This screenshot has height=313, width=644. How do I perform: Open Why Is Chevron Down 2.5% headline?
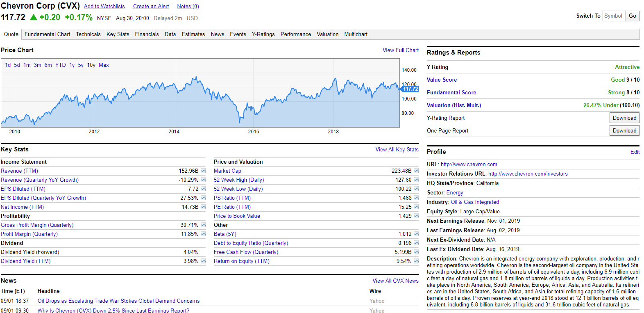pyautogui.click(x=113, y=311)
